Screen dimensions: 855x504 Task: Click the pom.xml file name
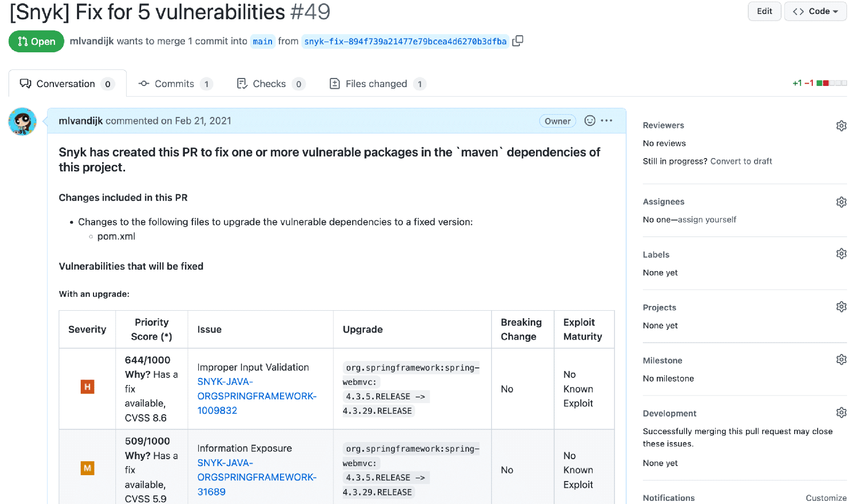coord(116,237)
